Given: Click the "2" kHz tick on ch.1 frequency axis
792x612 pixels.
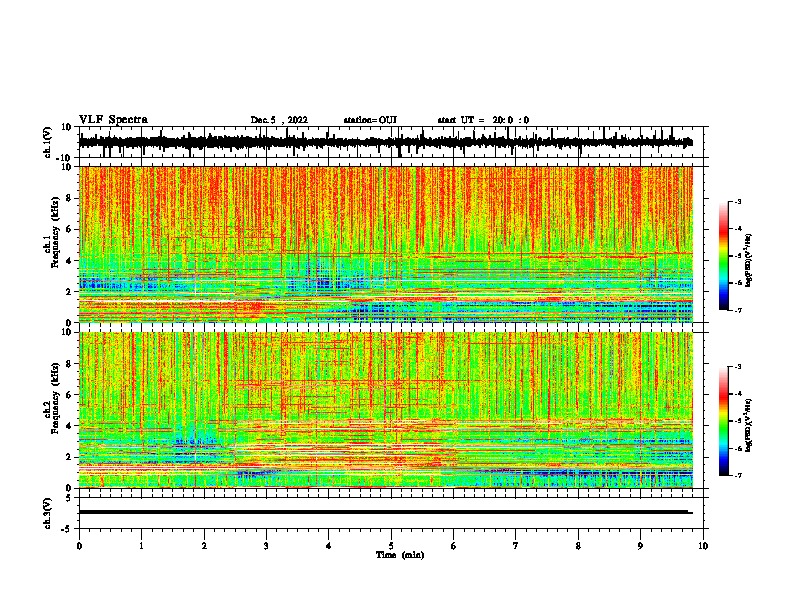Looking at the screenshot, I should [x=69, y=292].
